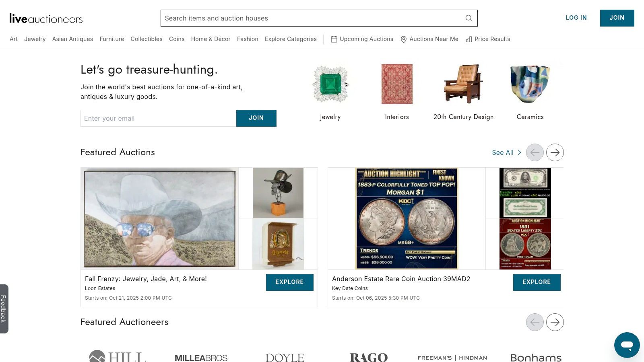Open the Jewelry emerald ring thumbnail
The width and height of the screenshot is (644, 362).
pos(330,84)
